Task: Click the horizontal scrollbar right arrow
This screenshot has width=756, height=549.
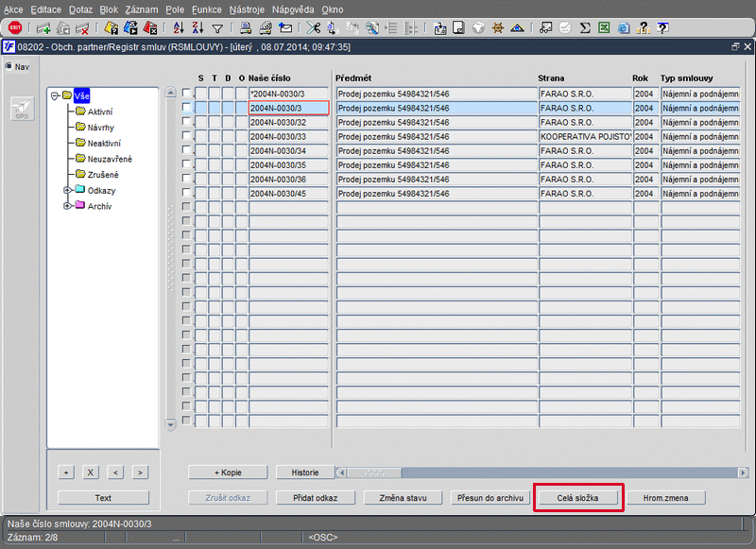Action: point(744,472)
